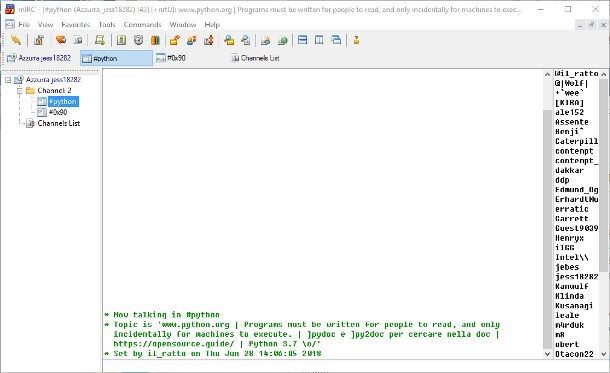Tile windows horizontally via toolbar icon
This screenshot has height=373, width=610.
[302, 40]
